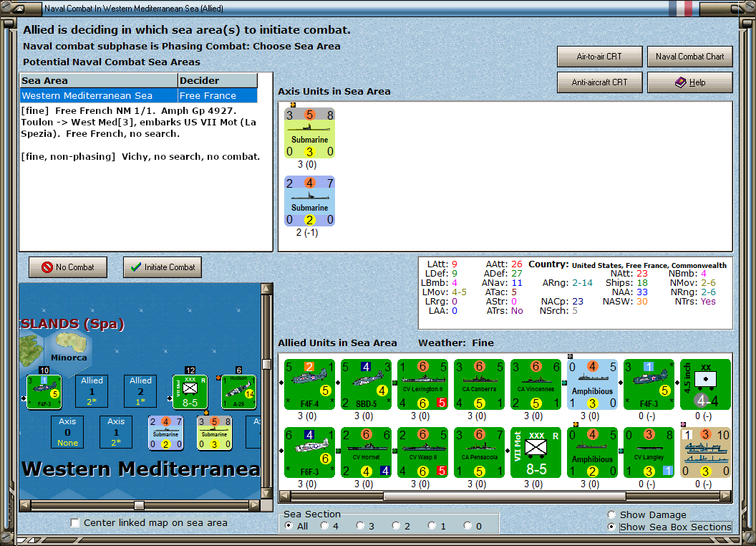
Task: Click Initiate Combat
Action: [163, 267]
